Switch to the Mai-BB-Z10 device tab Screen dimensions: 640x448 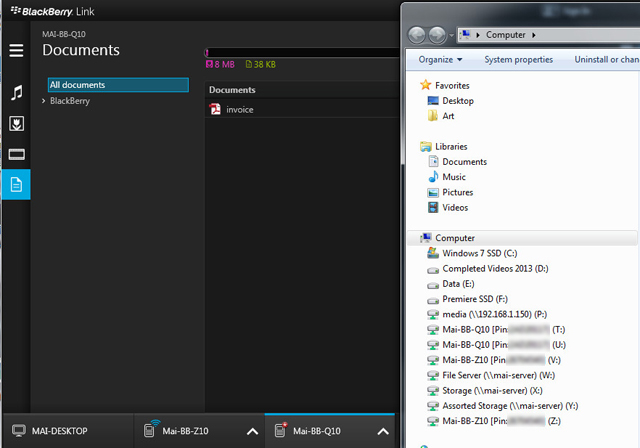pos(199,431)
